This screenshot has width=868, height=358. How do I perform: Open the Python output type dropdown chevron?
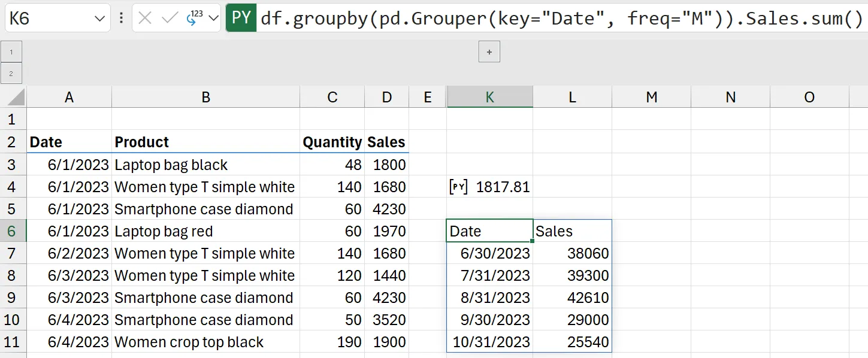[x=213, y=17]
